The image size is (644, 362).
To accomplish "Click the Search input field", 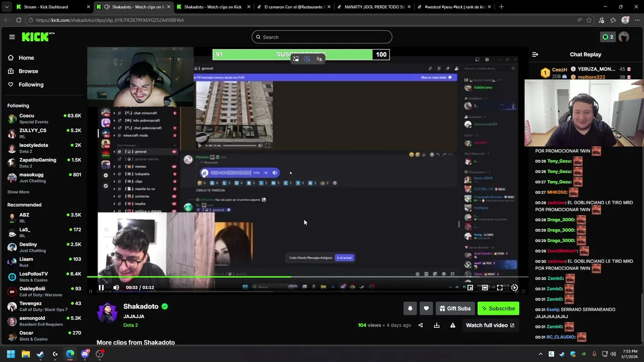I will point(322,37).
